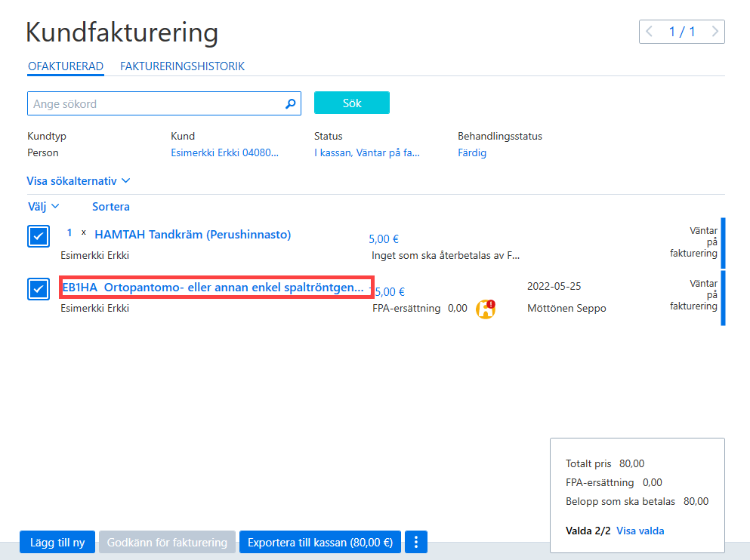Open the Välj selection dropdown
The height and width of the screenshot is (560, 750).
tap(44, 207)
